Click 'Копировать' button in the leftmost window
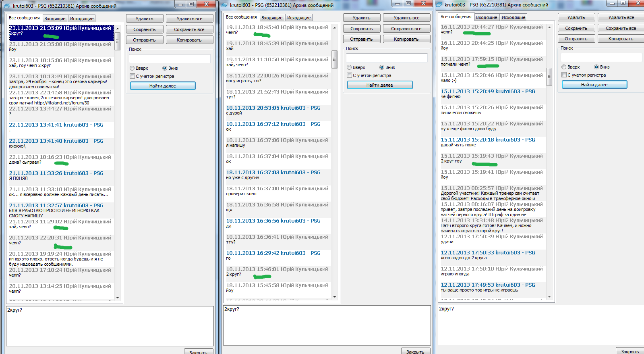The height and width of the screenshot is (354, 644). coord(189,40)
